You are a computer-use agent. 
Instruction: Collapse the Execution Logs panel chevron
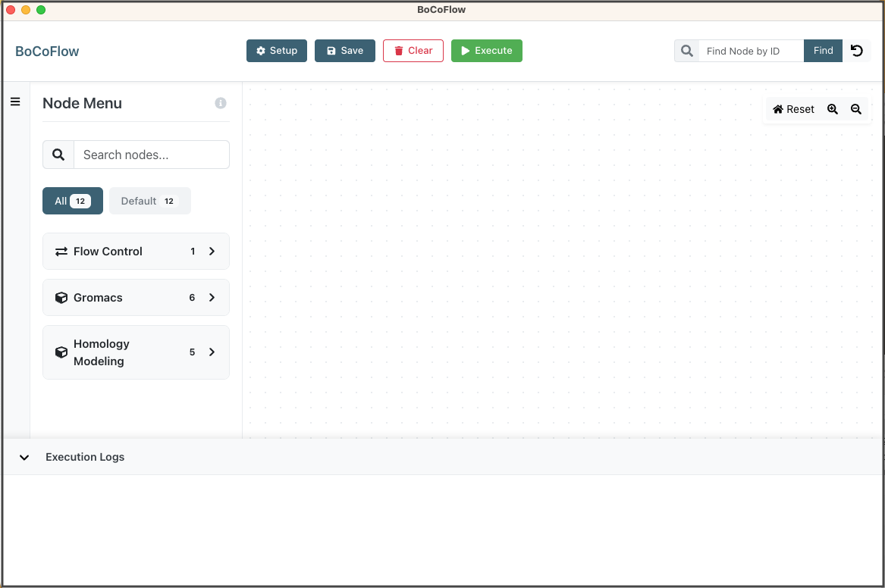click(x=24, y=457)
